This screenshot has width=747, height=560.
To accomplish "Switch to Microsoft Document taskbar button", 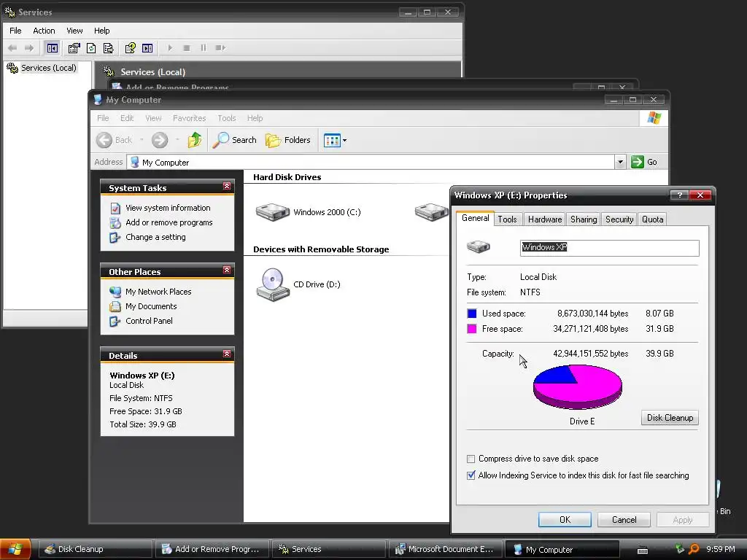I will pos(446,549).
